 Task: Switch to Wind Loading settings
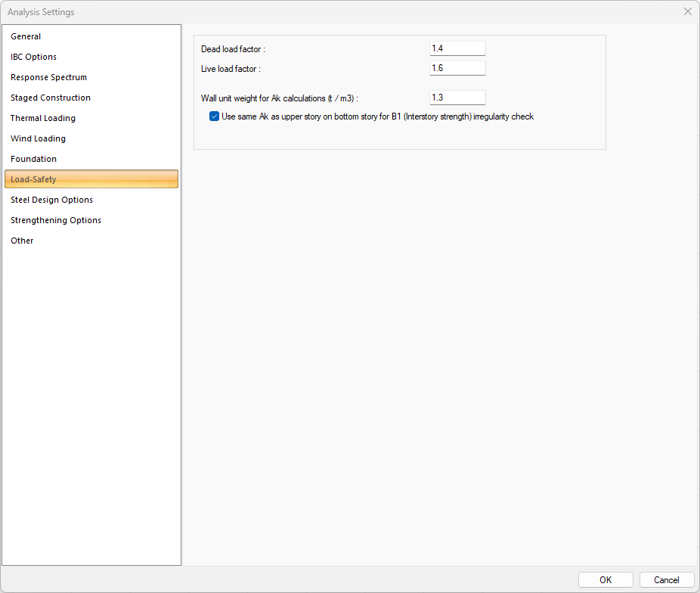point(39,138)
